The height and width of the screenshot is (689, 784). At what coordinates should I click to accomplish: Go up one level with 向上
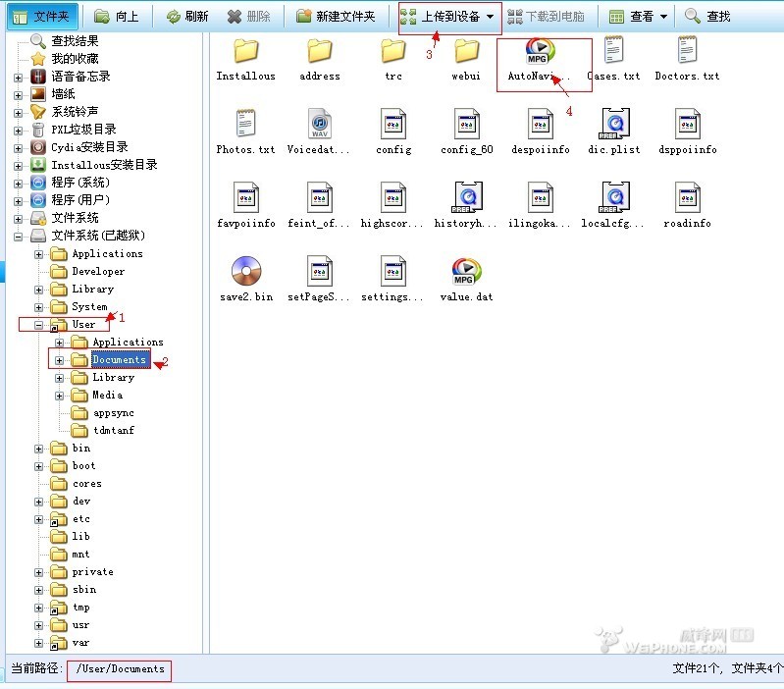pos(117,17)
